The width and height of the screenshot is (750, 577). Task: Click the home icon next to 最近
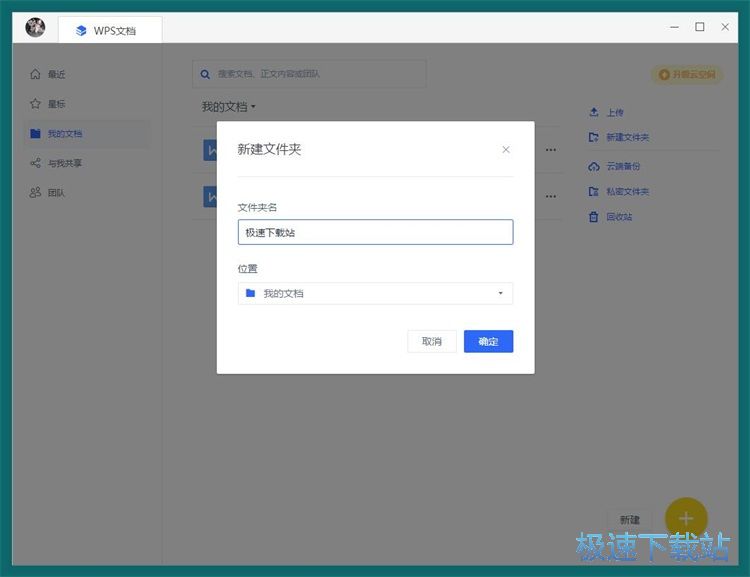pyautogui.click(x=35, y=74)
